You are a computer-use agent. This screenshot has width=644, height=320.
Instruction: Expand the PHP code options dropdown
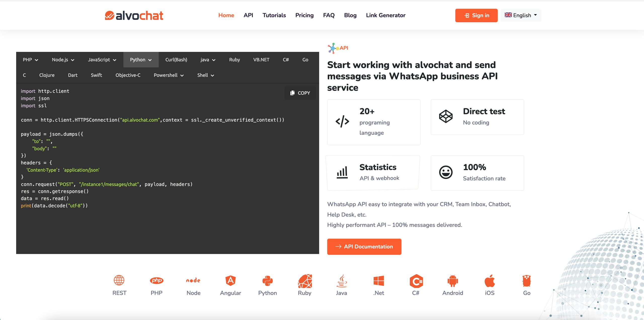pos(30,60)
